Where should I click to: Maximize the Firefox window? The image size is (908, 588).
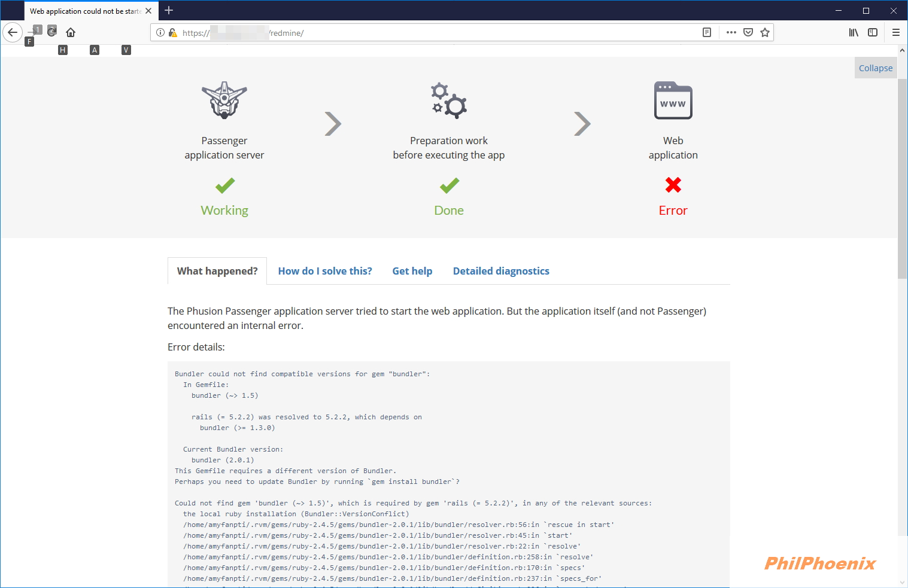tap(866, 10)
